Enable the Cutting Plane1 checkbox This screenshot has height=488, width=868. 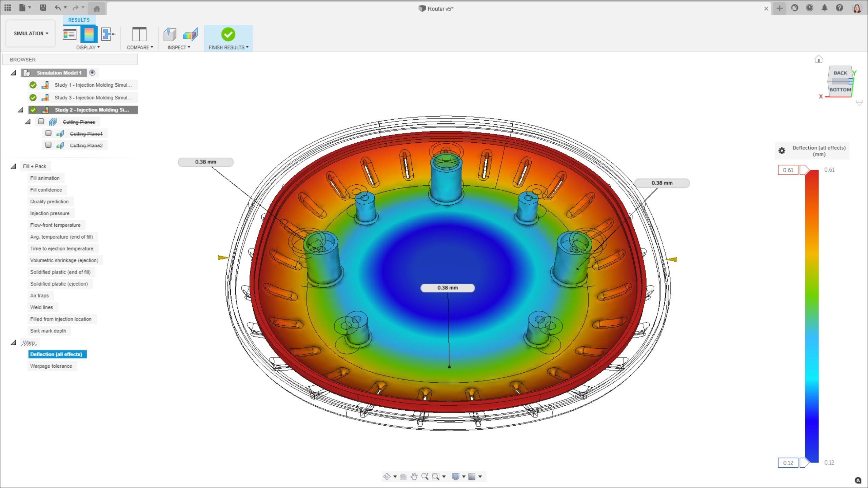pos(48,134)
